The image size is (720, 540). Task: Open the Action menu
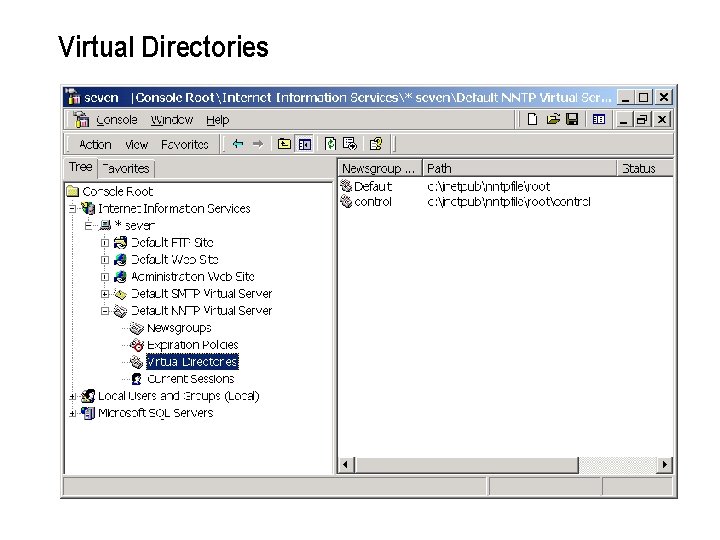point(95,145)
